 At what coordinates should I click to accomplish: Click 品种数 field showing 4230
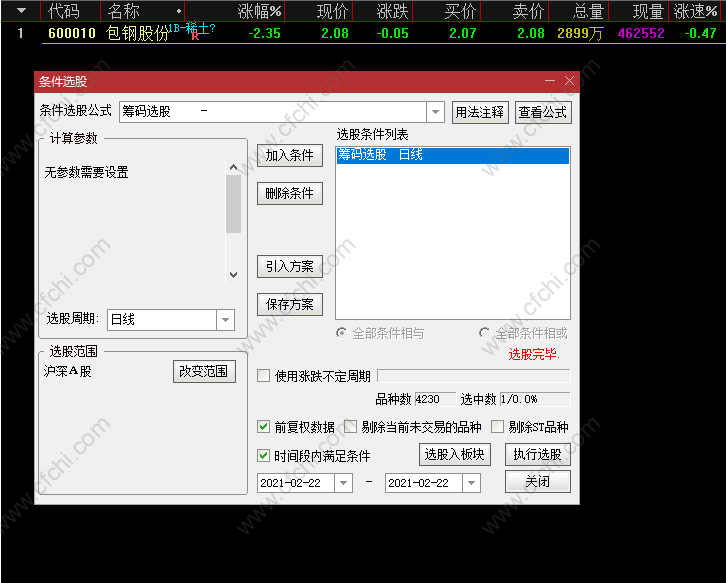(x=435, y=399)
